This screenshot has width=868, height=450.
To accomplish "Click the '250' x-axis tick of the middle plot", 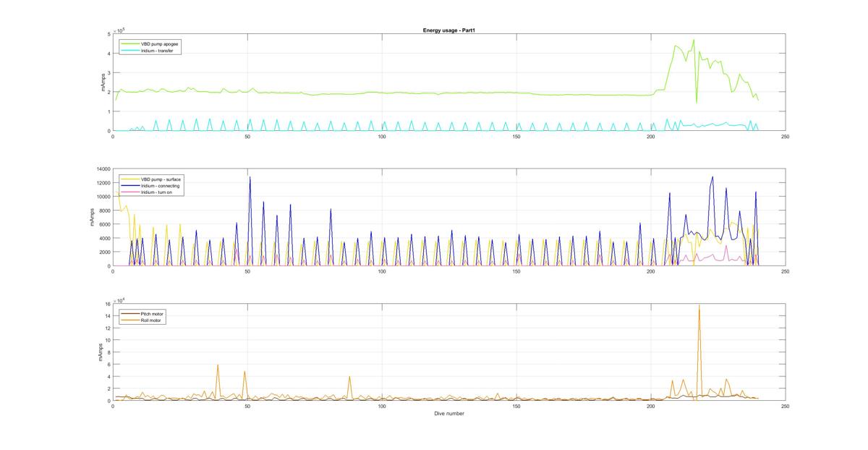I will pyautogui.click(x=785, y=271).
